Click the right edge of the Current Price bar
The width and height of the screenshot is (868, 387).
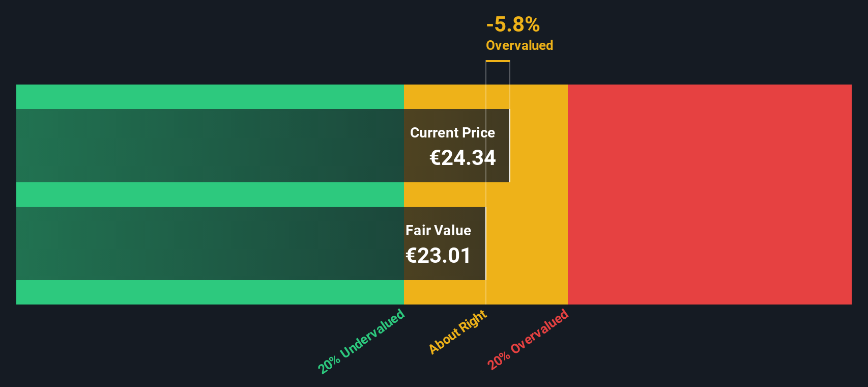coord(510,146)
